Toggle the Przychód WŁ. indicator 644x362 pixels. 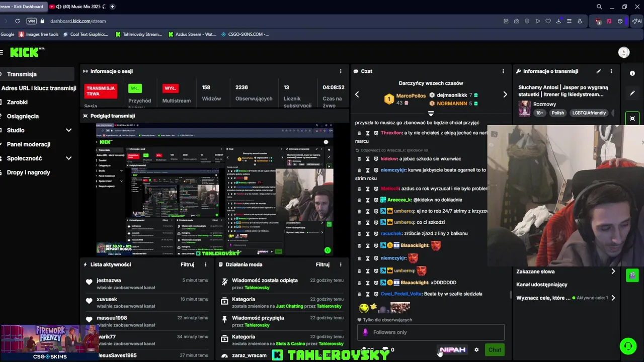[135, 88]
